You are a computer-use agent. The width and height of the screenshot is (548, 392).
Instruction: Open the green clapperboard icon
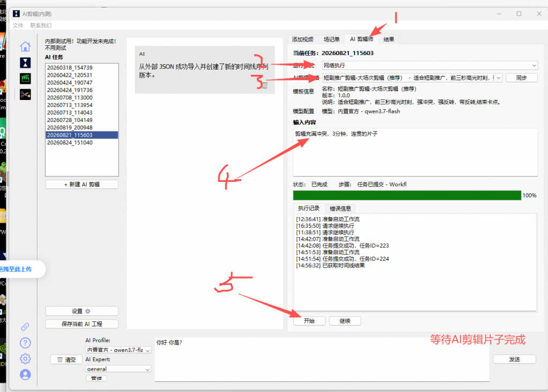(x=25, y=79)
